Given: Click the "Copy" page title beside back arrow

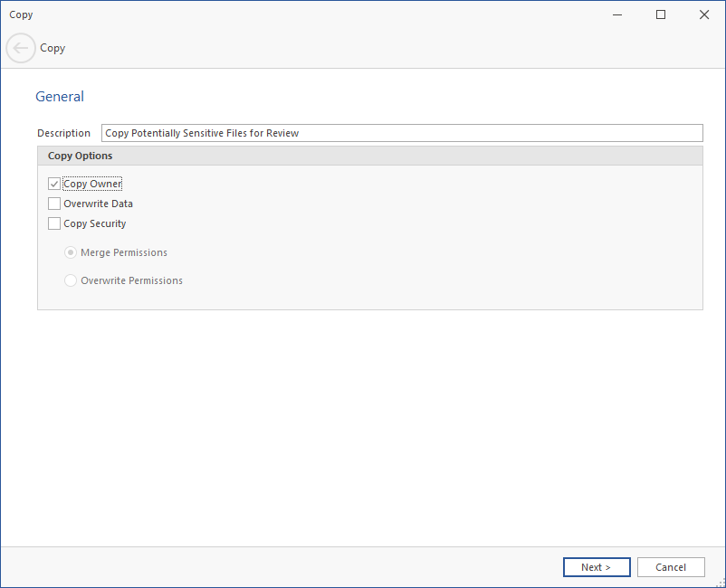Looking at the screenshot, I should click(x=53, y=48).
